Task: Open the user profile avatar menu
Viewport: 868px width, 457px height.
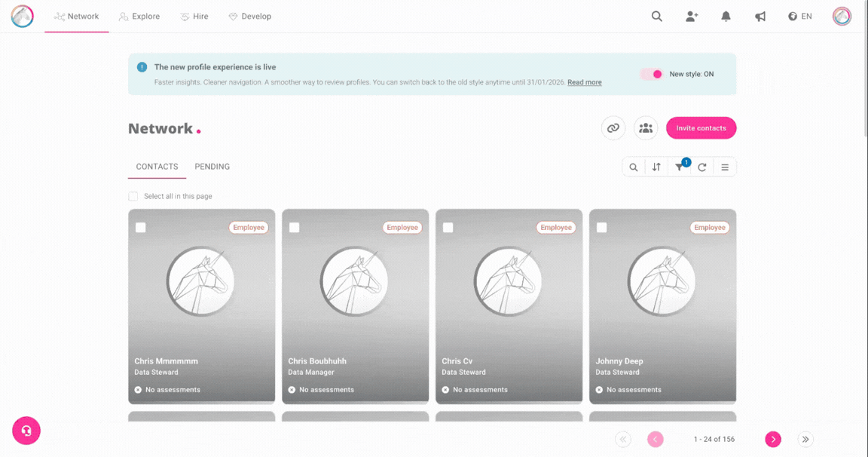Action: pos(842,17)
